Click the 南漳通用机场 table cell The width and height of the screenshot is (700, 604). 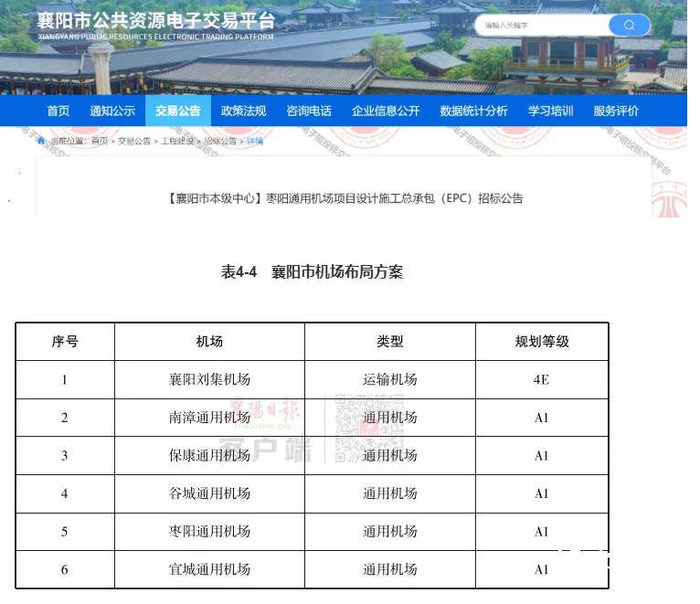(x=209, y=418)
